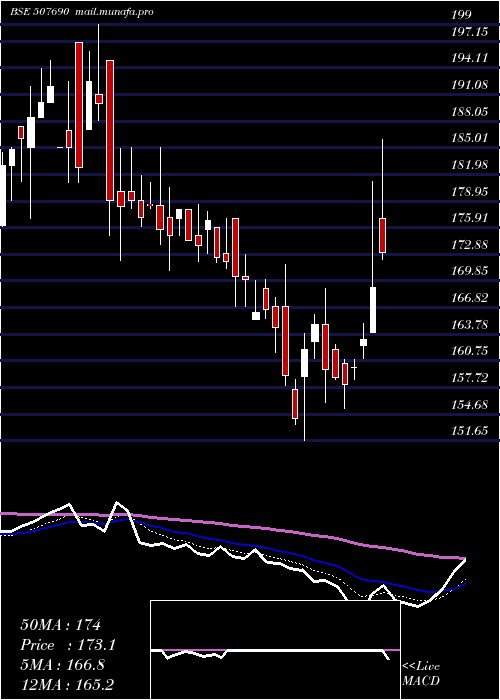This screenshot has width=500, height=700.
Task: Select the 199 price axis label
Action: tap(461, 15)
